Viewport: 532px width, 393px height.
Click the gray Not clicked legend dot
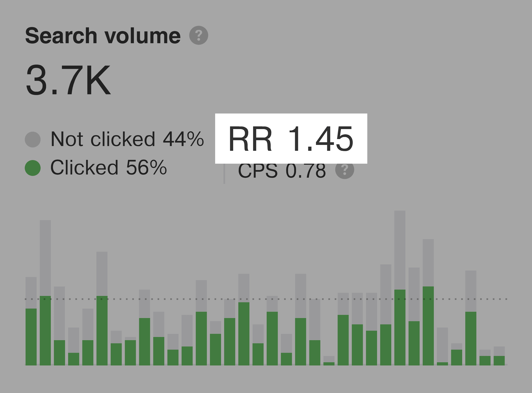[33, 139]
